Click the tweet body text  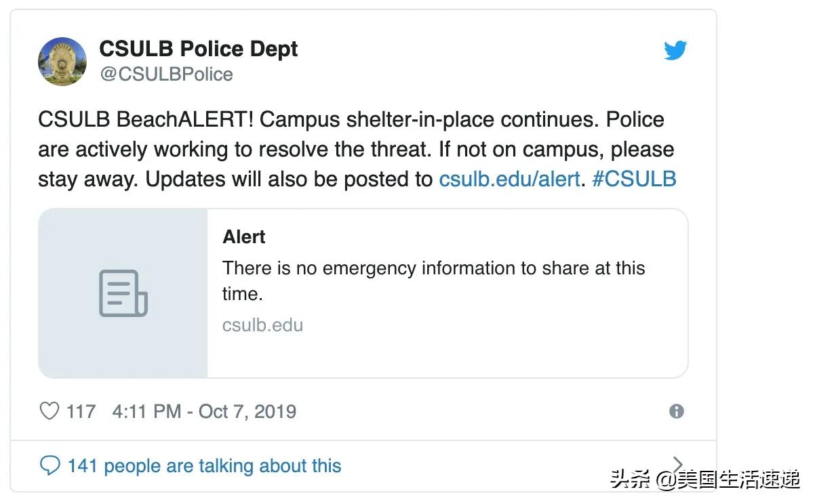[x=357, y=150]
